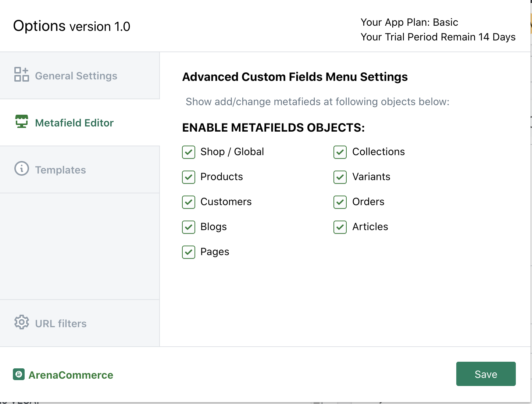Image resolution: width=532 pixels, height=404 pixels.
Task: Open the ArenaCommerce link
Action: [x=71, y=375]
